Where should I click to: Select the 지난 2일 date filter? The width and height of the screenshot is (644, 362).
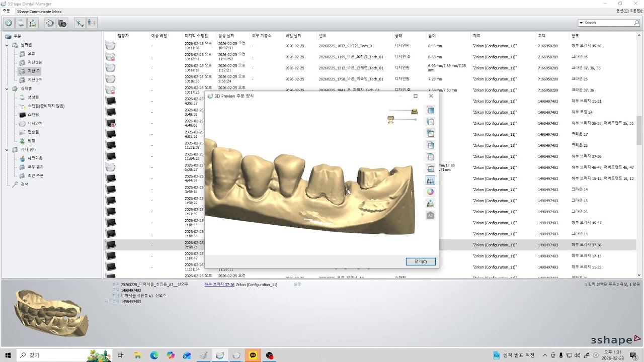[35, 62]
